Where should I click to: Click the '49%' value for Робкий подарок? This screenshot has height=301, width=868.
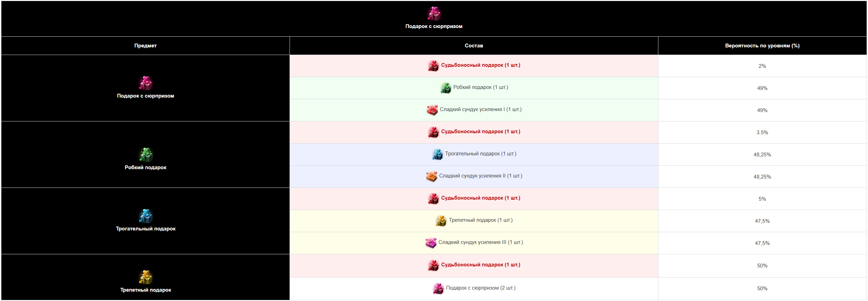[x=762, y=88]
